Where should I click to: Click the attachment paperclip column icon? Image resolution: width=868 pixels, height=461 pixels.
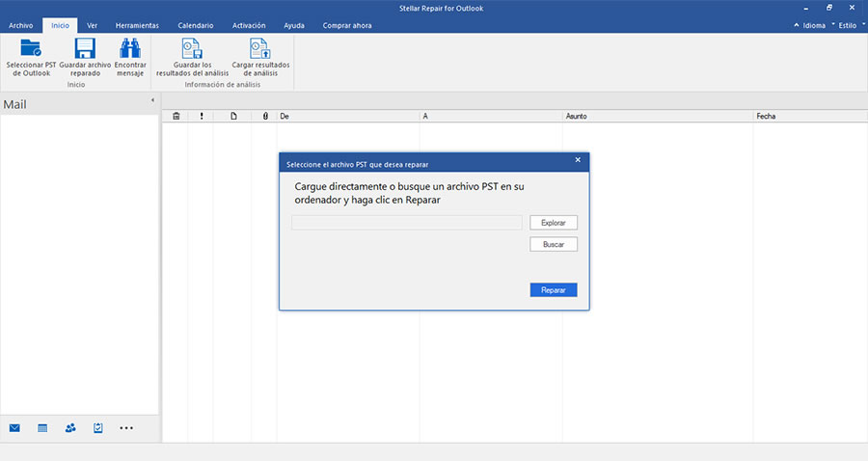pyautogui.click(x=265, y=116)
